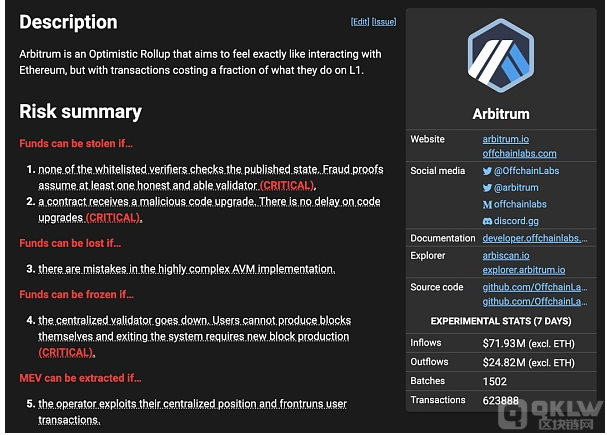Open developer.offchainlabs documentation link
Image resolution: width=607 pixels, height=435 pixels.
(535, 238)
